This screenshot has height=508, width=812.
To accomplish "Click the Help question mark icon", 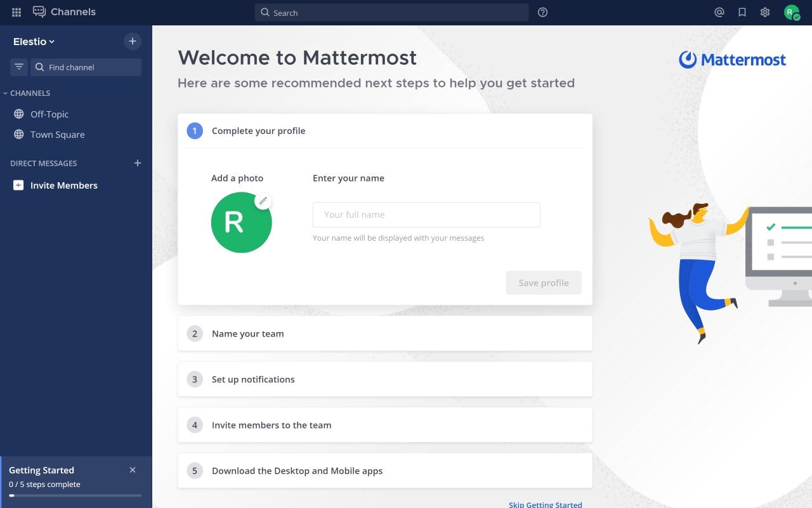I will pos(542,12).
